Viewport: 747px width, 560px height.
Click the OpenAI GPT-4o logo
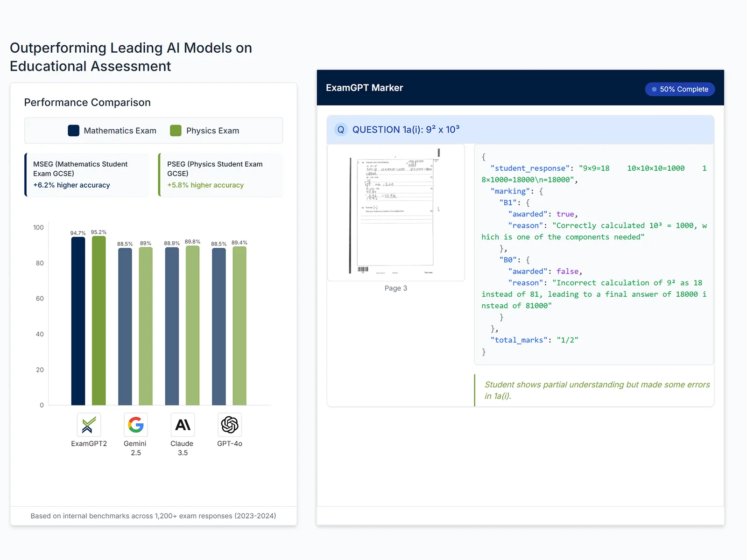[x=230, y=425]
